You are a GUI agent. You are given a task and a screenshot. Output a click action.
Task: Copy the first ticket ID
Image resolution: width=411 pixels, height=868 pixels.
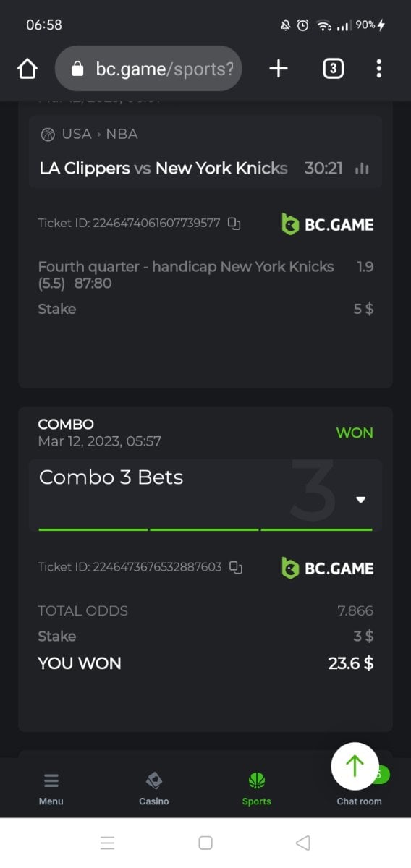[x=234, y=224]
